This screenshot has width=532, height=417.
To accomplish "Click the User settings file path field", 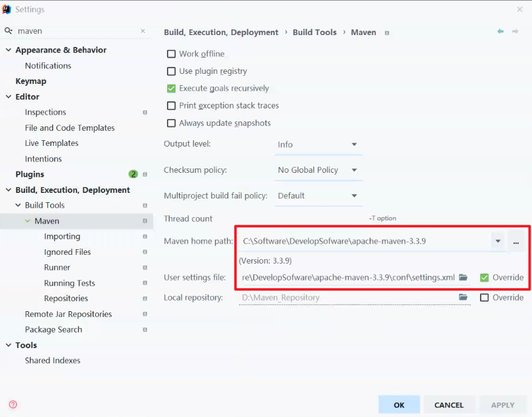I will pos(349,277).
